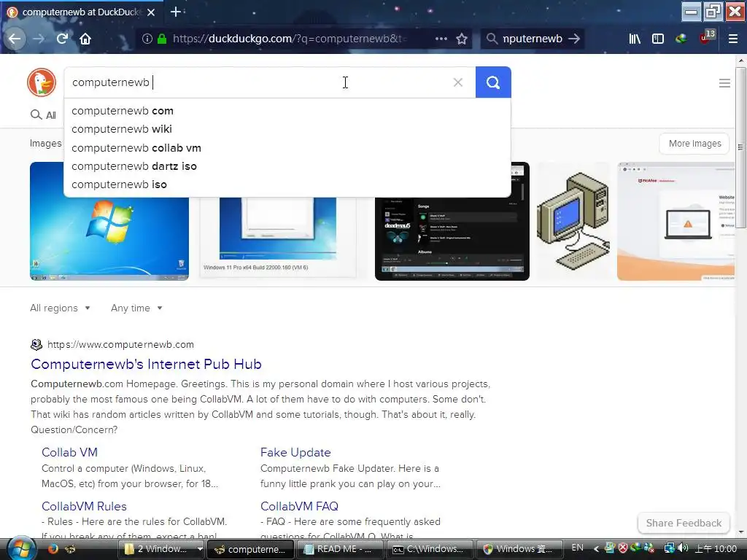This screenshot has height=560, width=747.
Task: Bookmark this page with the star
Action: point(462,39)
